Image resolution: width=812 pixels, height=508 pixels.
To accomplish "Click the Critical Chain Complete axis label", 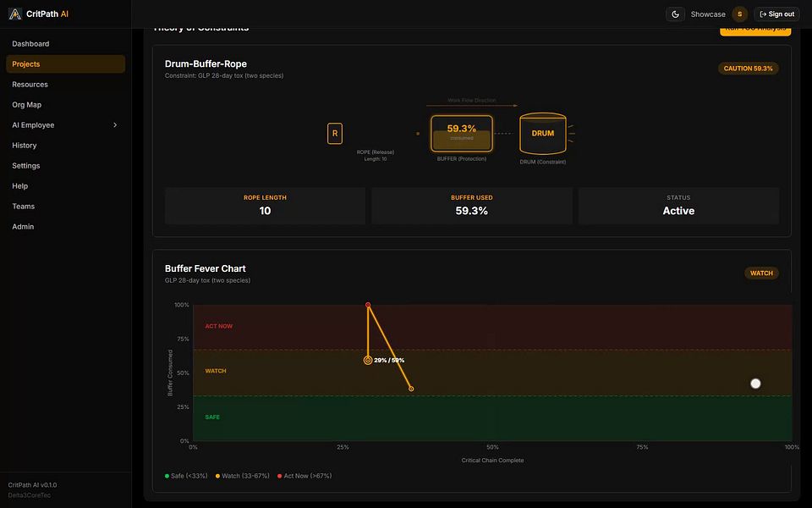I will click(x=492, y=461).
